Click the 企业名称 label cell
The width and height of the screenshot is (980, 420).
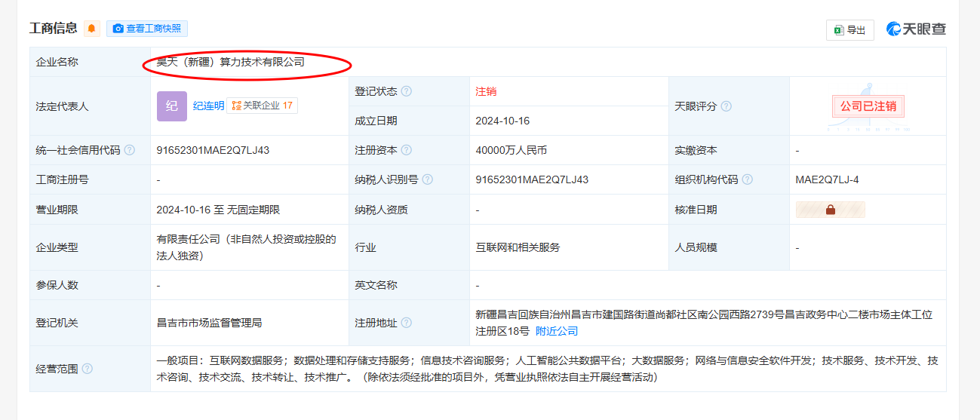(x=91, y=62)
